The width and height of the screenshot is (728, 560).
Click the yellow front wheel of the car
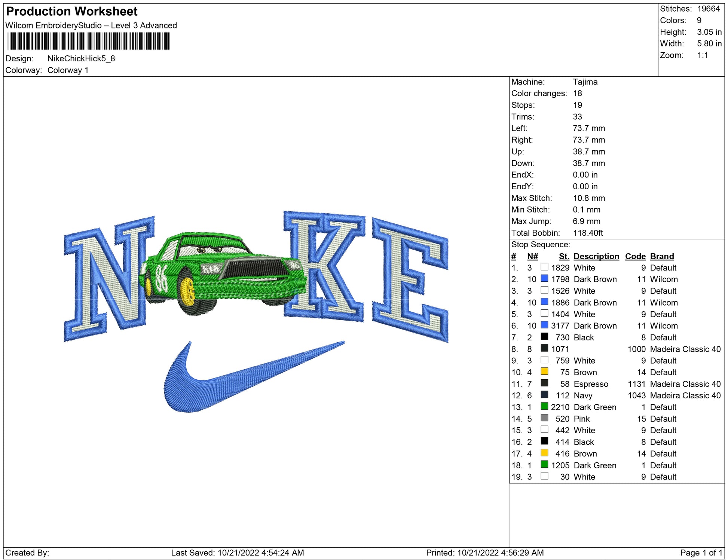187,292
